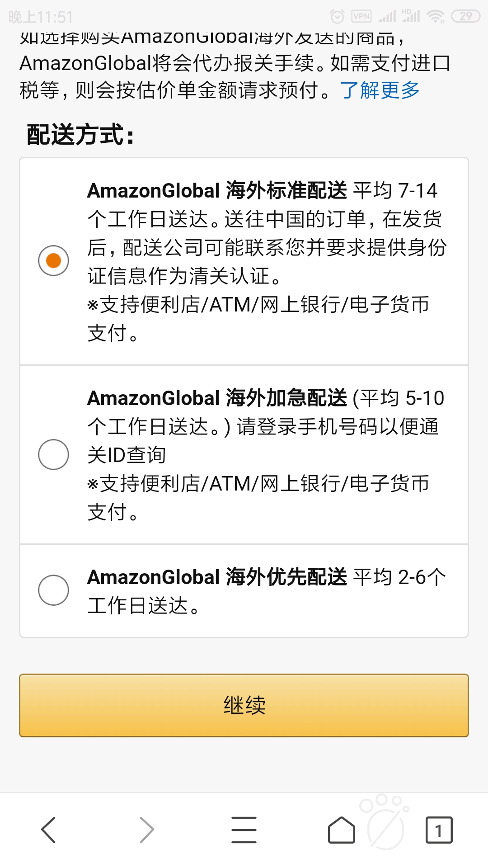Tap the cellular signal strength icon

387,17
